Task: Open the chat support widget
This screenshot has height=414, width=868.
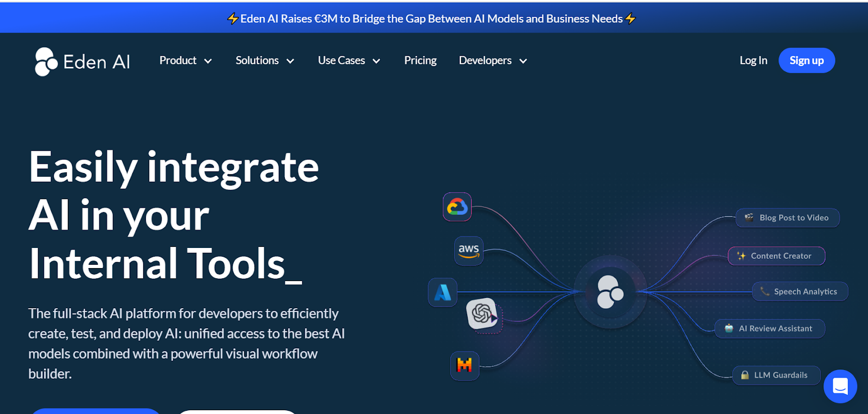Action: 840,386
